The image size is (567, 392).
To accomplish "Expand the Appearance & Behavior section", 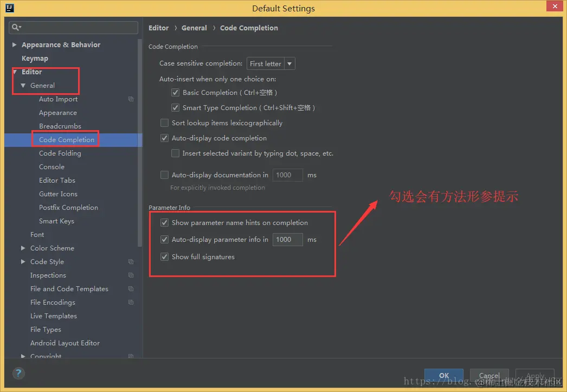I will (x=14, y=45).
